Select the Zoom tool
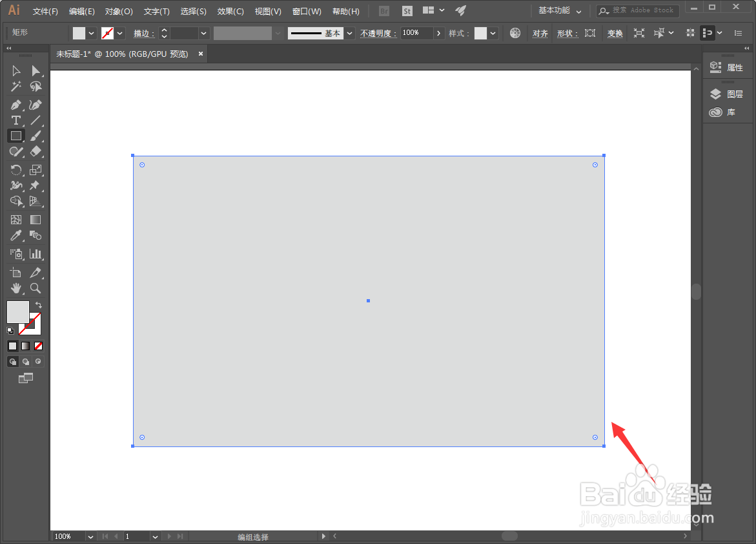 (x=36, y=288)
